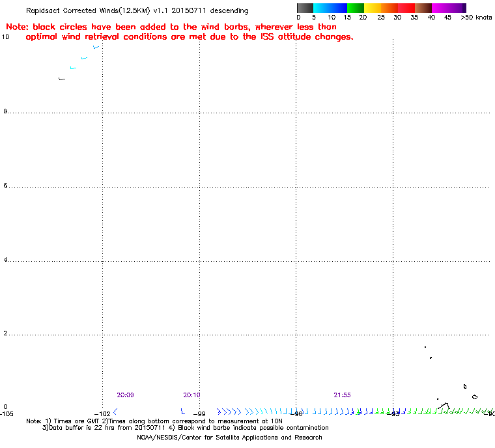Image resolution: width=495 pixels, height=448 pixels.
Task: Click the latitude axis label 8
Action: [x=5, y=111]
